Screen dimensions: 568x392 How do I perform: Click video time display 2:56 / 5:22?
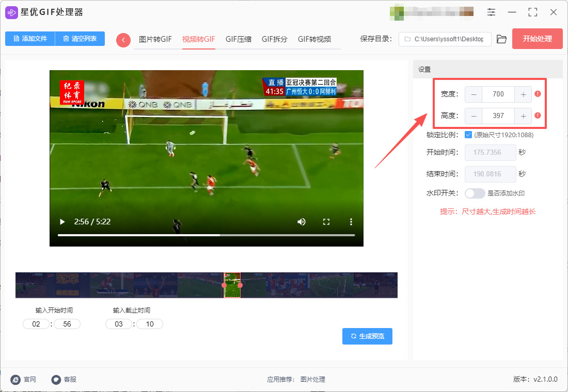[92, 221]
